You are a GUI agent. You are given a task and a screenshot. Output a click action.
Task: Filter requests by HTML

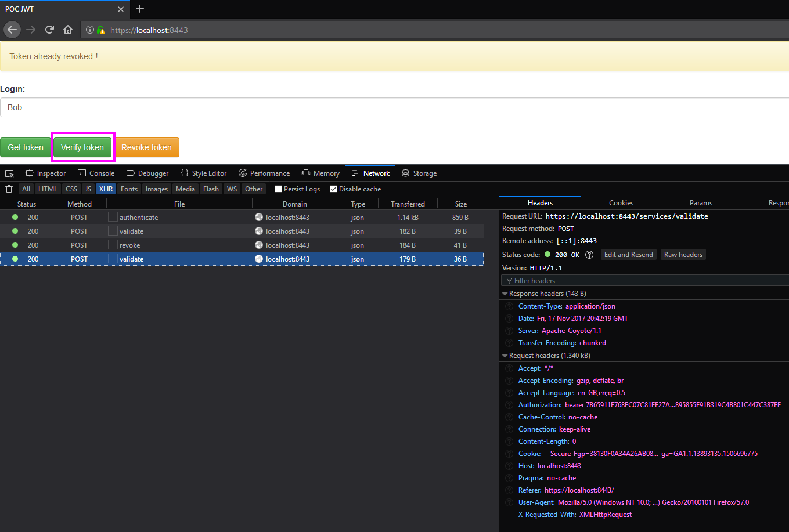pos(48,189)
